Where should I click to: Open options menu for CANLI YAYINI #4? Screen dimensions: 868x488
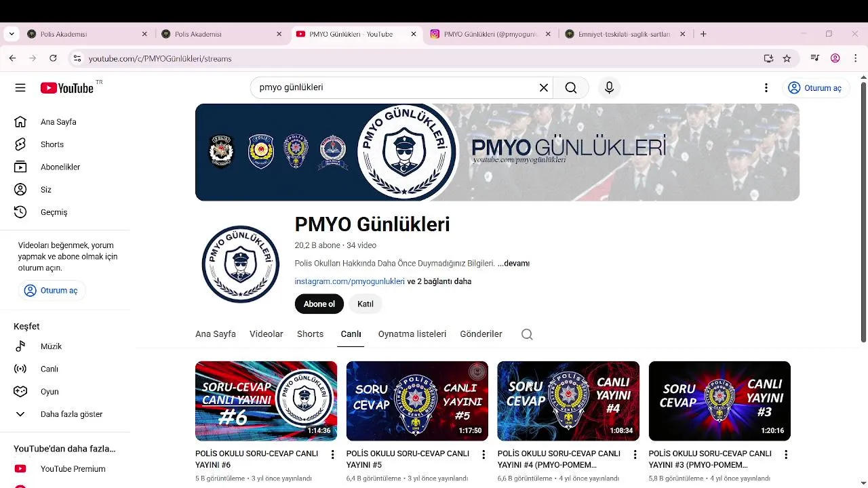(x=635, y=455)
